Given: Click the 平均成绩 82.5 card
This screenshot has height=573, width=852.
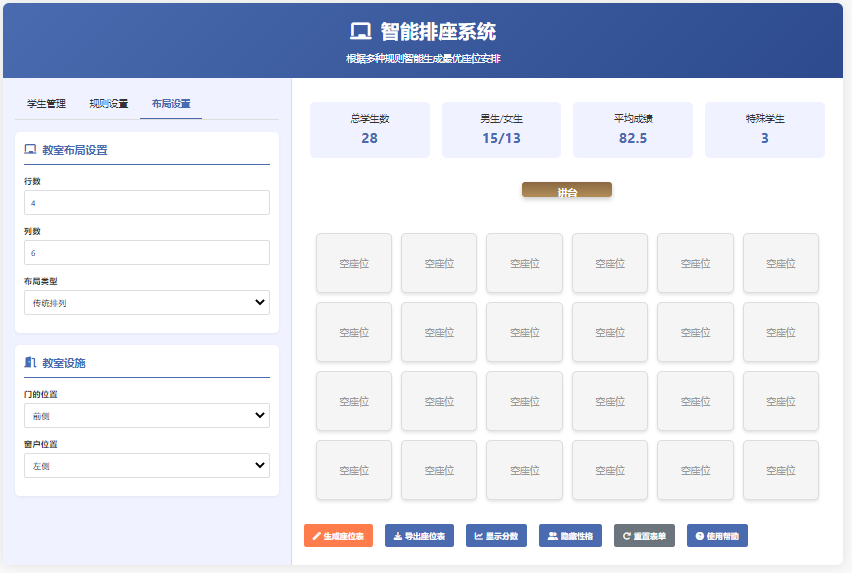Looking at the screenshot, I should click(633, 130).
